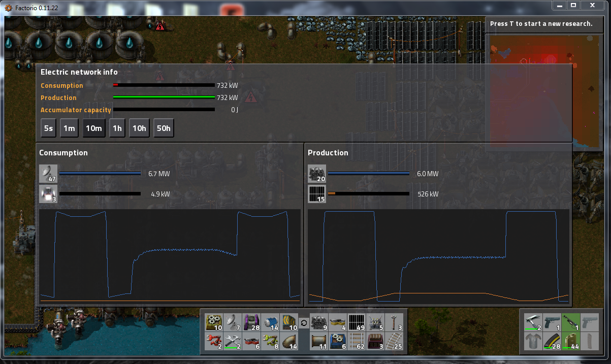Viewport: 611px width, 364px height.
Task: Click the green Production progress bar
Action: [x=164, y=97]
